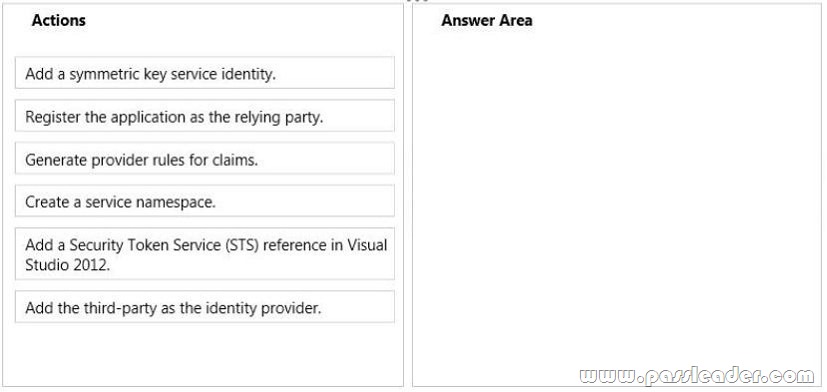Click inside the empty Answer Area panel
The image size is (827, 392).
[x=617, y=200]
